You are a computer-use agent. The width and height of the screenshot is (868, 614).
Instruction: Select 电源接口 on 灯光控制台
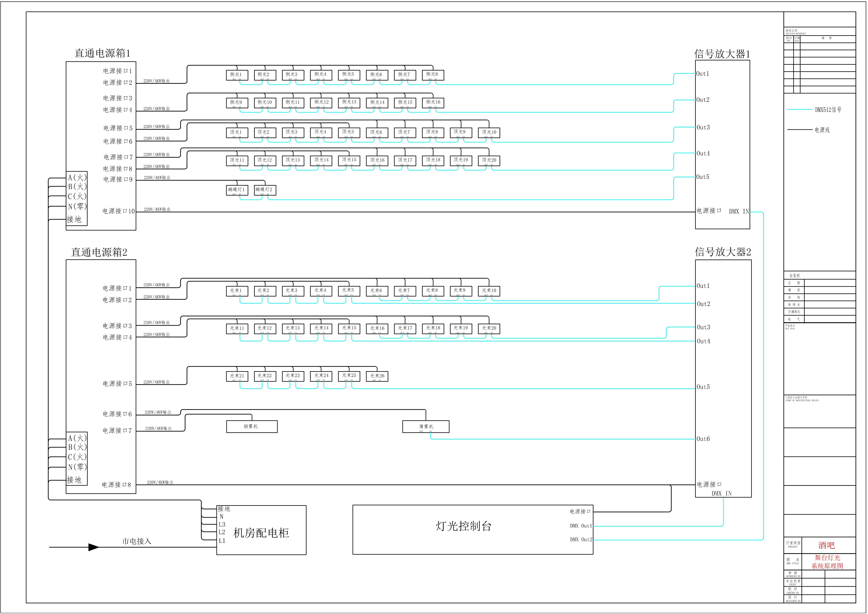(x=580, y=512)
